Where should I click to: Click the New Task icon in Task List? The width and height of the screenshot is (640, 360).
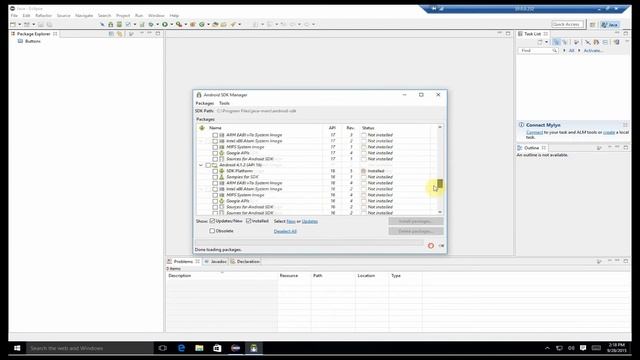coord(540,42)
